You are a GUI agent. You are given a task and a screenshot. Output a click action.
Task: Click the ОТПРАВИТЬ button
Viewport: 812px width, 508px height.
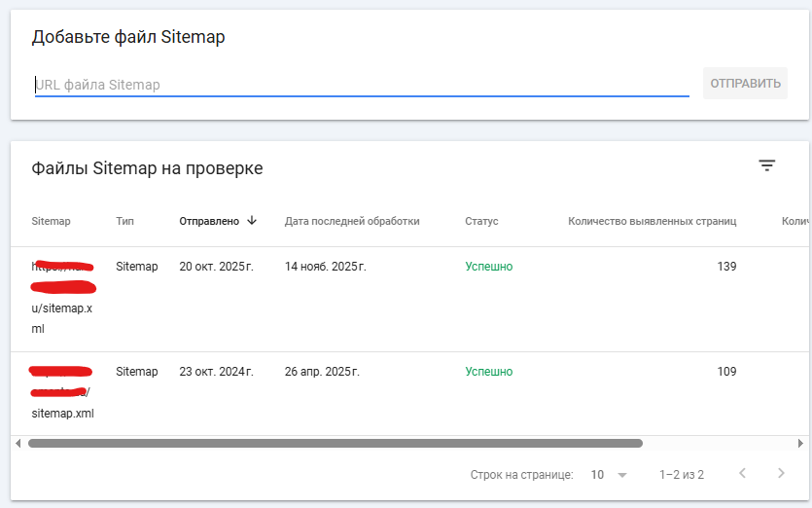(745, 83)
